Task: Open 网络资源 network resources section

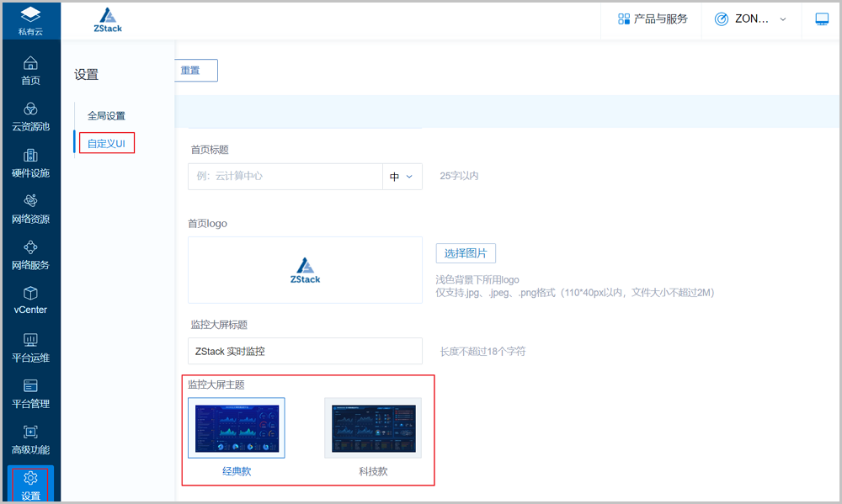Action: 30,209
